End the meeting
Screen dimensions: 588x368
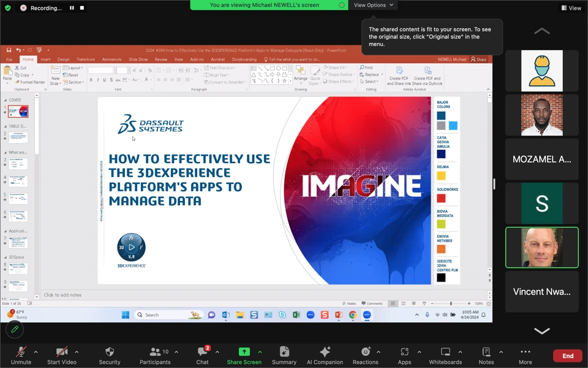click(x=567, y=356)
